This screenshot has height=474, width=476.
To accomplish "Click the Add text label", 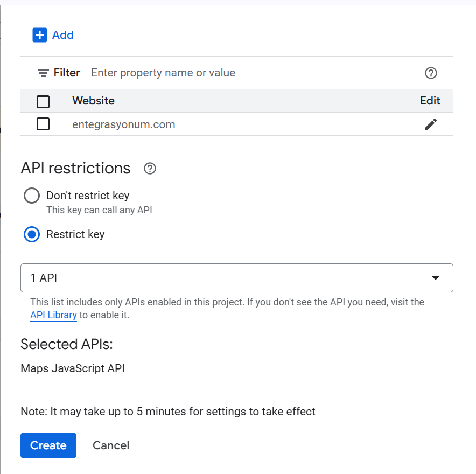I will tap(63, 35).
